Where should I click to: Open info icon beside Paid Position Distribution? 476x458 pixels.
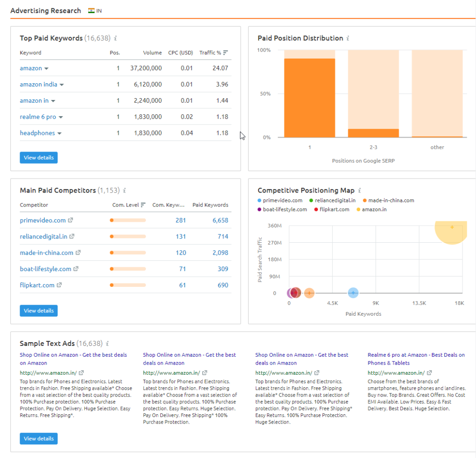(x=348, y=38)
